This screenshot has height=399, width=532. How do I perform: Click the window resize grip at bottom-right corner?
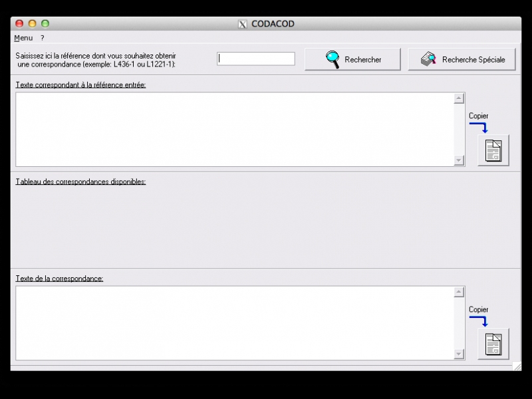coord(517,366)
